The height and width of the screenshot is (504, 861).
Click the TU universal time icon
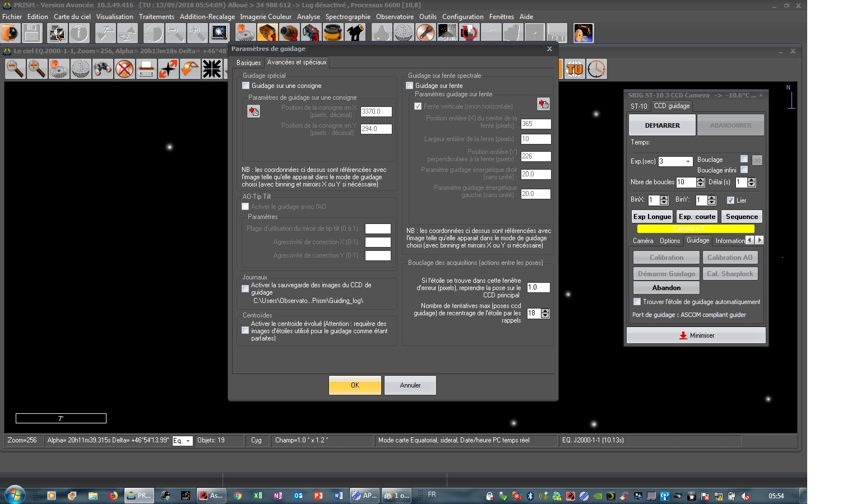pyautogui.click(x=575, y=69)
